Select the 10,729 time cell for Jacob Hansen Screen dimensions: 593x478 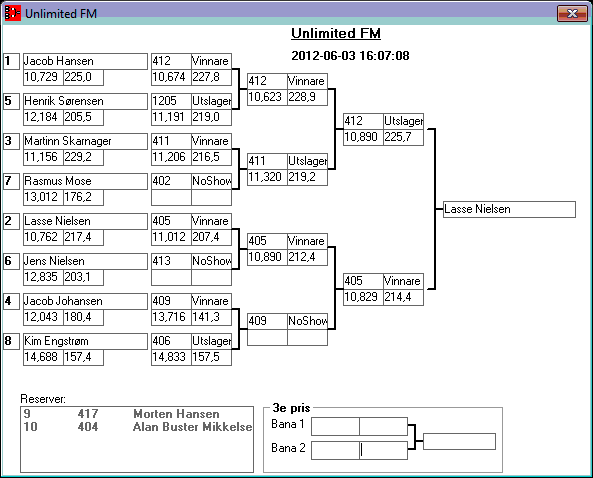(x=43, y=78)
